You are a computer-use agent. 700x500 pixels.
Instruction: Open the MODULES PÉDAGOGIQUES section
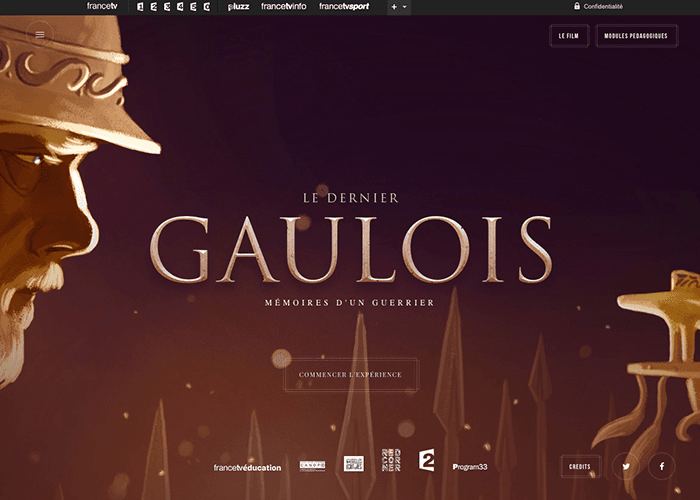click(636, 36)
